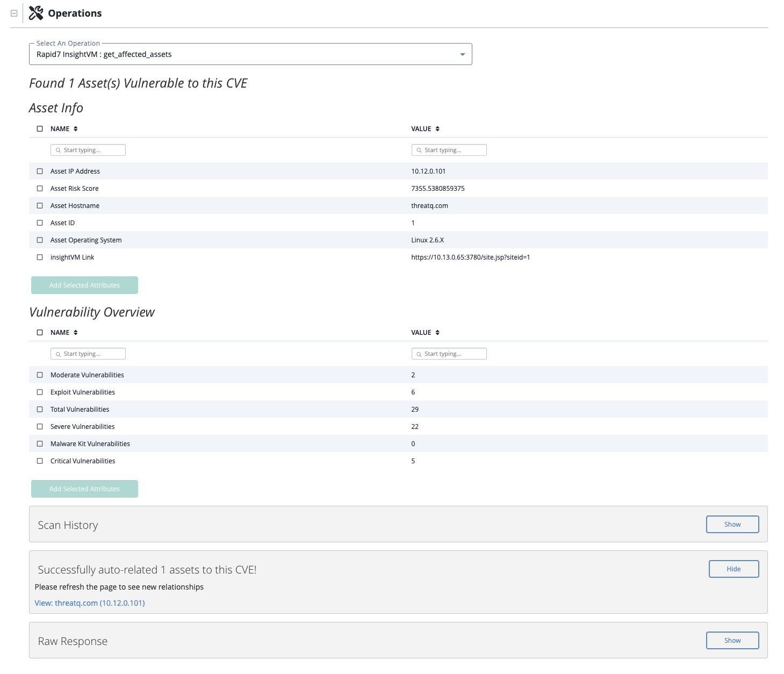784x674 pixels.
Task: Sort Vulnerability Overview by NAME column
Action: pos(64,333)
